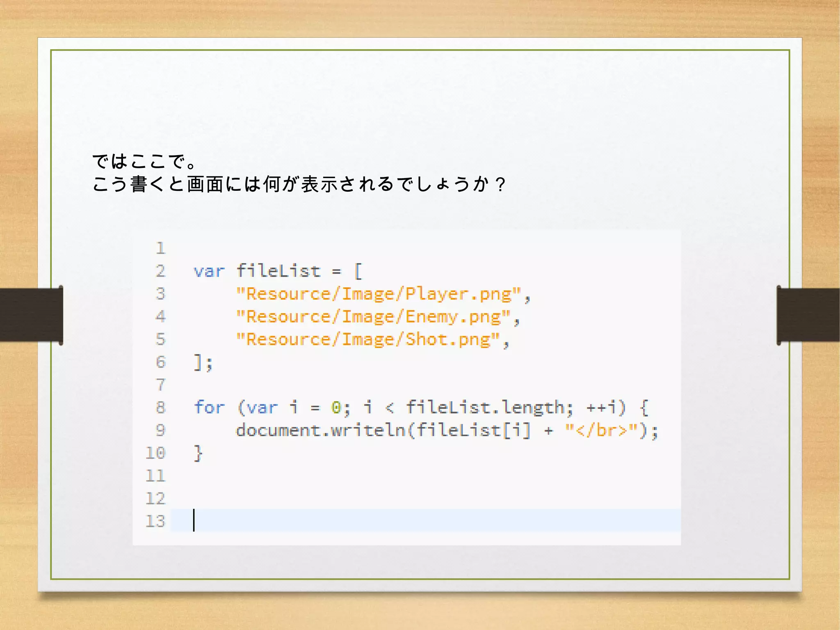Screen dimensions: 840x630
Task: Click the 'ではここで。' text line
Action: [x=146, y=161]
